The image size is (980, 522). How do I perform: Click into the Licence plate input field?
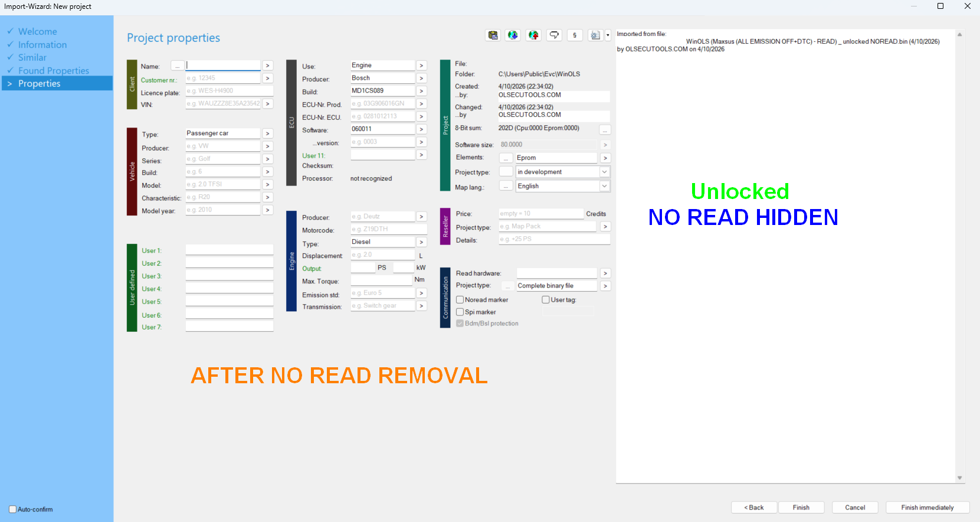(229, 91)
